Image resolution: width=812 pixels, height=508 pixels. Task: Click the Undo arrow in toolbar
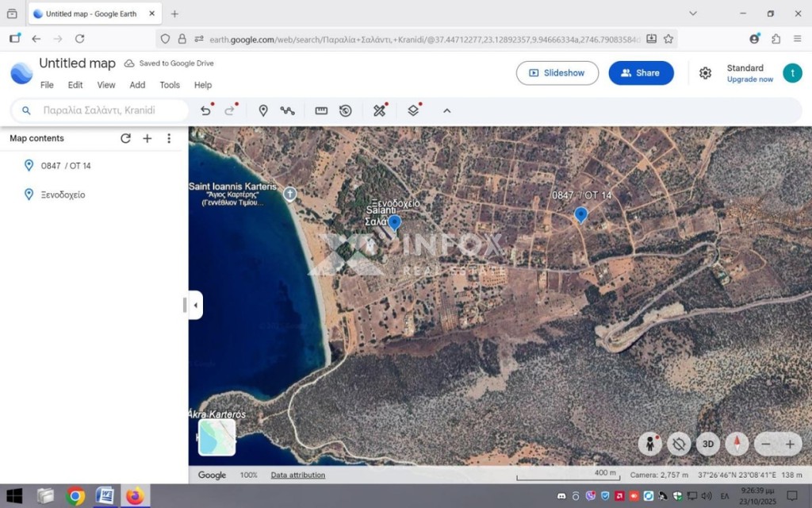coord(205,110)
